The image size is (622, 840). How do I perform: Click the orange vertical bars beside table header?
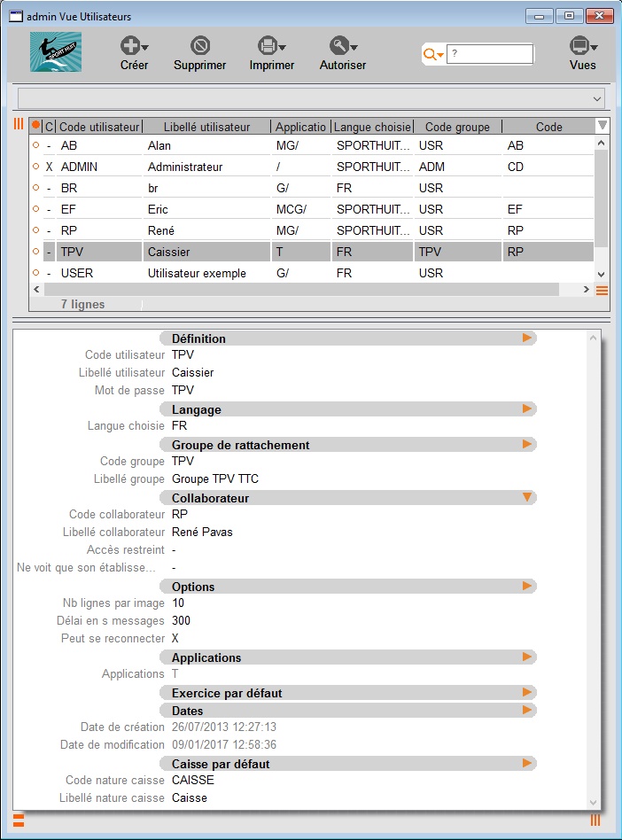pos(19,124)
